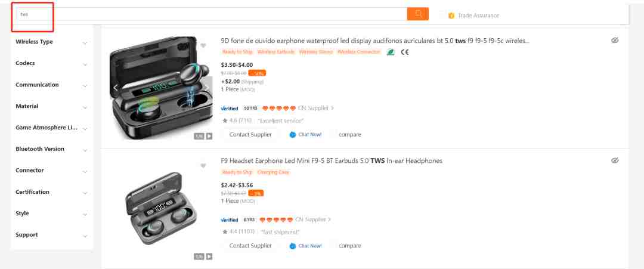Hide the first product listing
Screen dimensions: 644x269
[614, 40]
